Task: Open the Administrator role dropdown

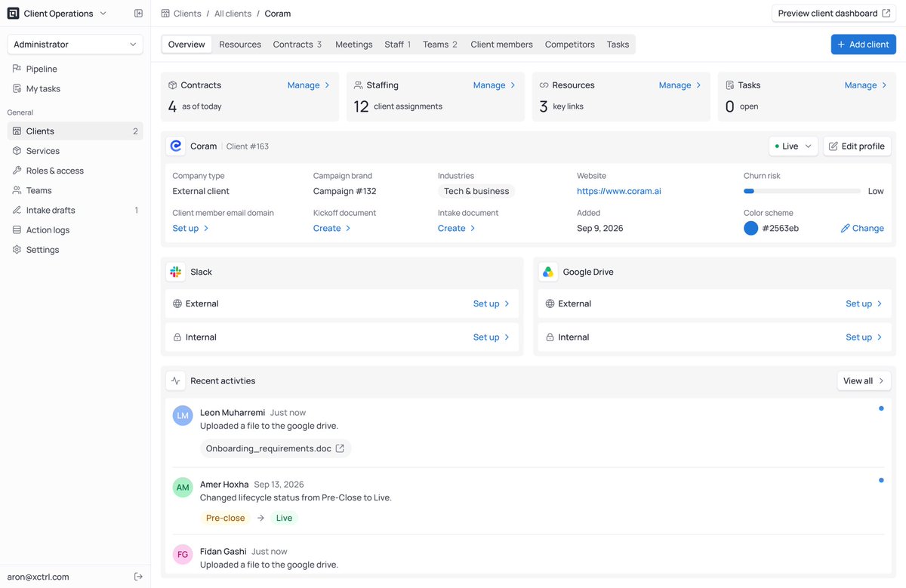Action: pos(75,45)
